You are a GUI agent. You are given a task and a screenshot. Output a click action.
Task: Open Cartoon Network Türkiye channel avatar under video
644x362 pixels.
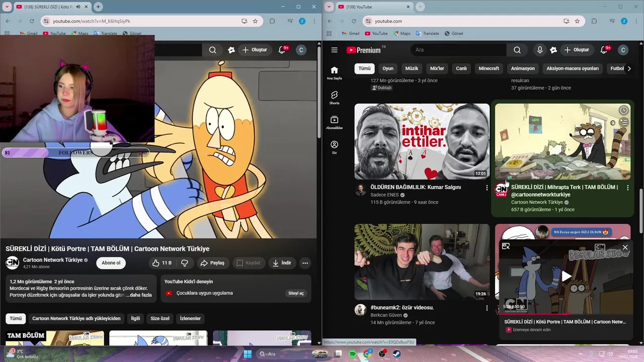pyautogui.click(x=13, y=263)
